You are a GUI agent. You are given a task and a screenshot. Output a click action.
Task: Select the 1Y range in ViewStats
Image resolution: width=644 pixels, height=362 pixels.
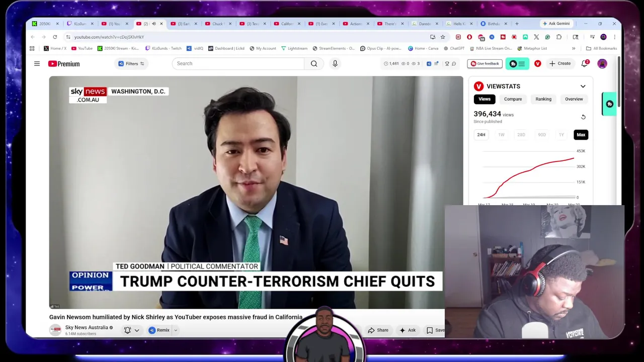[561, 135]
